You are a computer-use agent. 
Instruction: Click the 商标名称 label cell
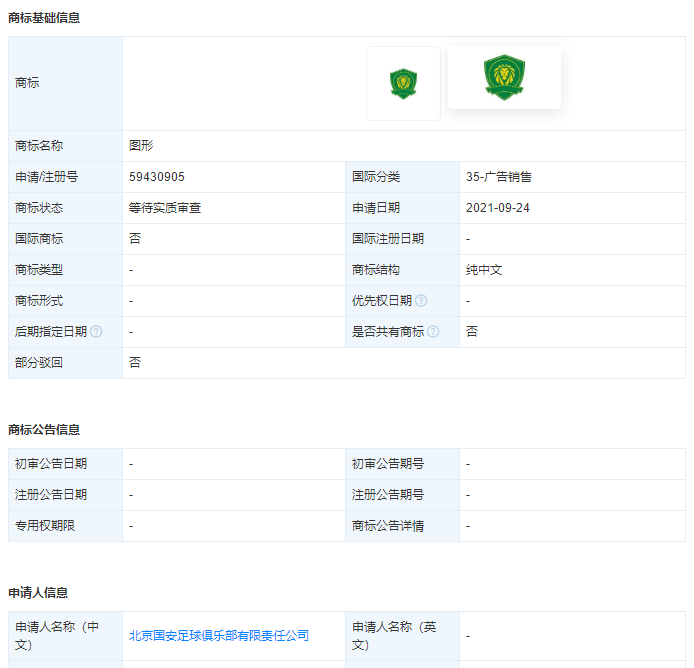(x=66, y=146)
